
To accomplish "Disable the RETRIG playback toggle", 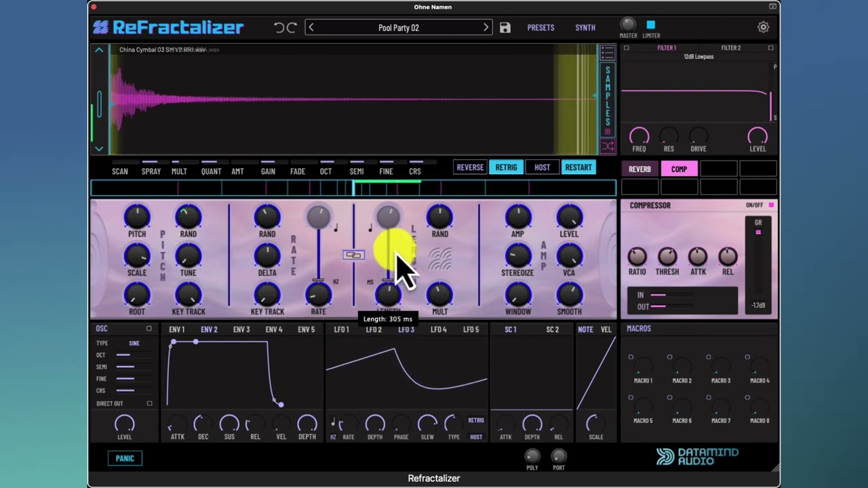I will coord(506,167).
